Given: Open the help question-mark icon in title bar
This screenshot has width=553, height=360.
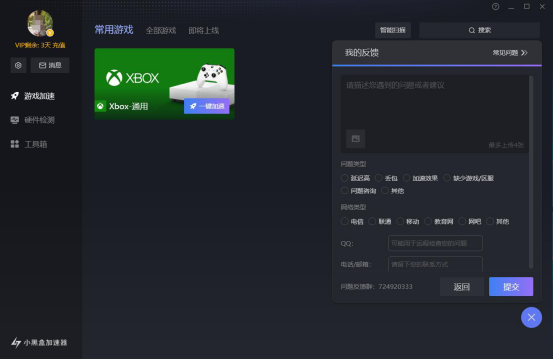Looking at the screenshot, I should (496, 7).
